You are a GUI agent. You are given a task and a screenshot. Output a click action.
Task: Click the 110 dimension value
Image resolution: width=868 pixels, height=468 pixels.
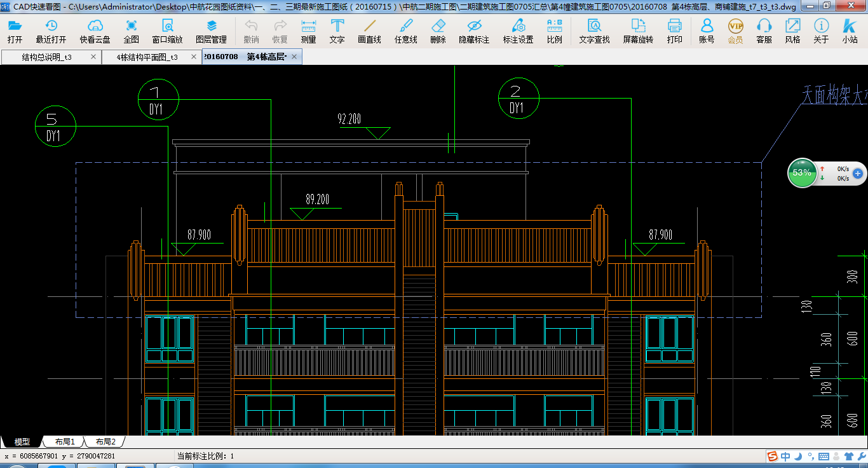(815, 373)
